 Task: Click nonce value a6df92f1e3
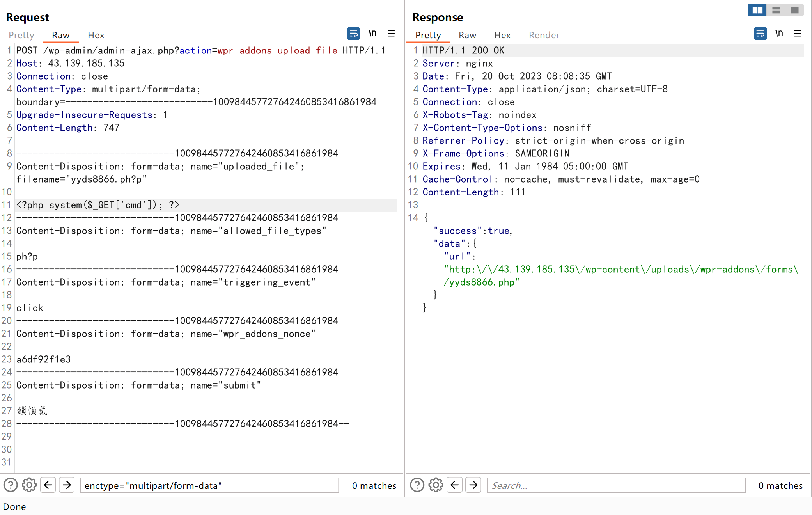pos(43,360)
